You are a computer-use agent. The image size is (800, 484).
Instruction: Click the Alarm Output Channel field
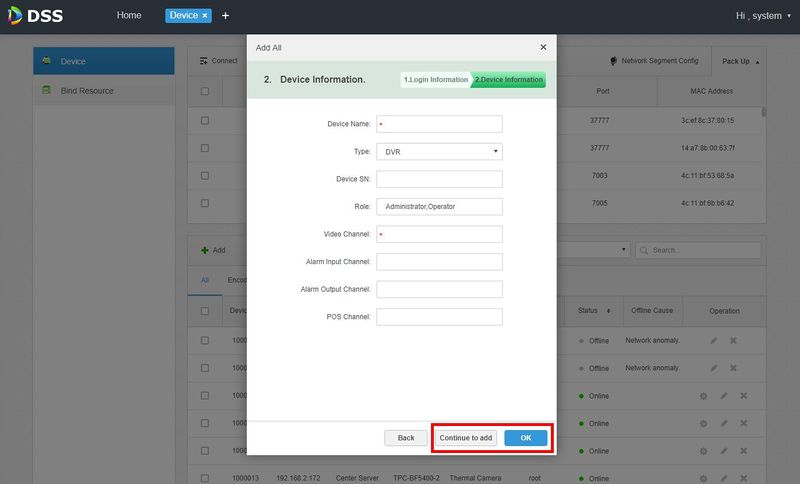tap(439, 289)
